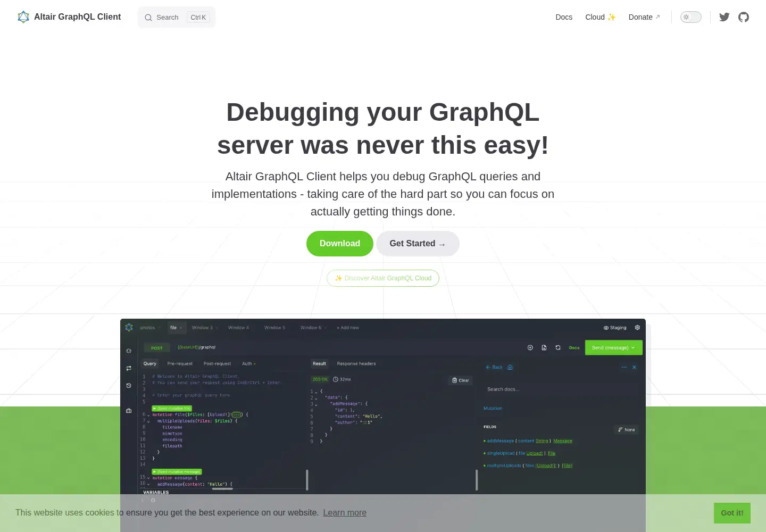
Task: Click the site Search field
Action: pos(177,17)
